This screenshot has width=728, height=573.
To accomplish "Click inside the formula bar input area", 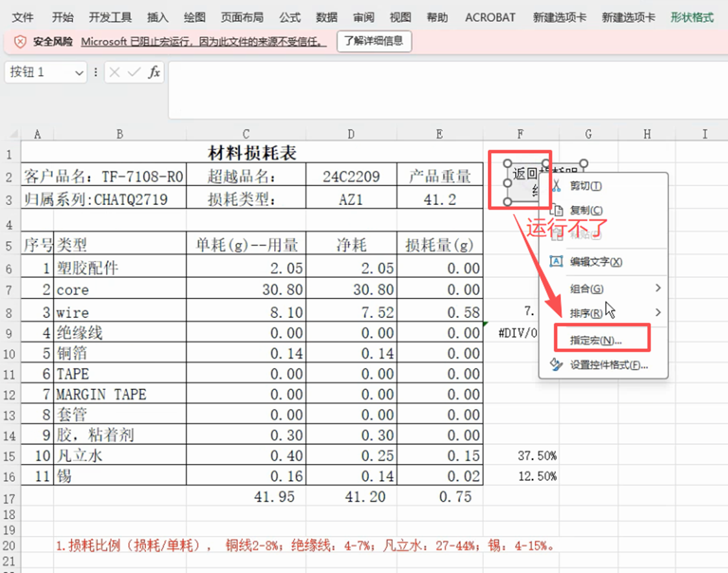I will (x=447, y=90).
